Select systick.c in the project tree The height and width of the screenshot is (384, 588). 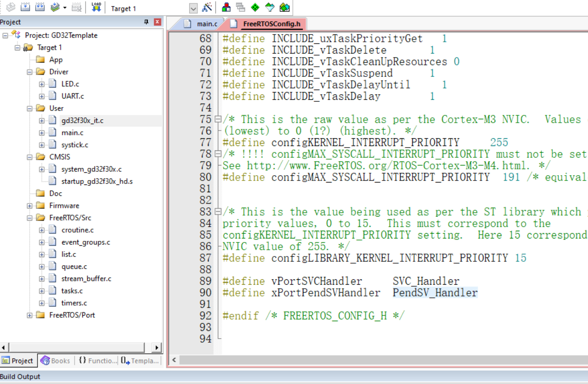point(75,145)
